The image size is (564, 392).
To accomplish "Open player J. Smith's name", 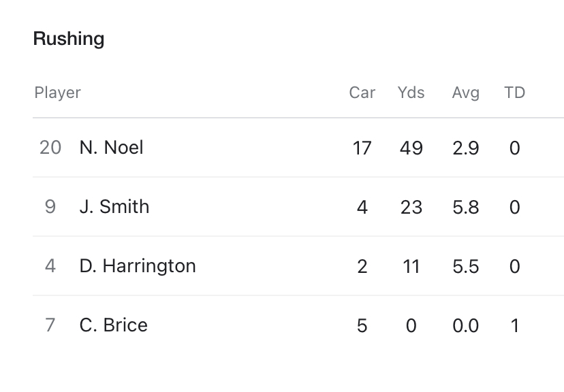I will [114, 206].
